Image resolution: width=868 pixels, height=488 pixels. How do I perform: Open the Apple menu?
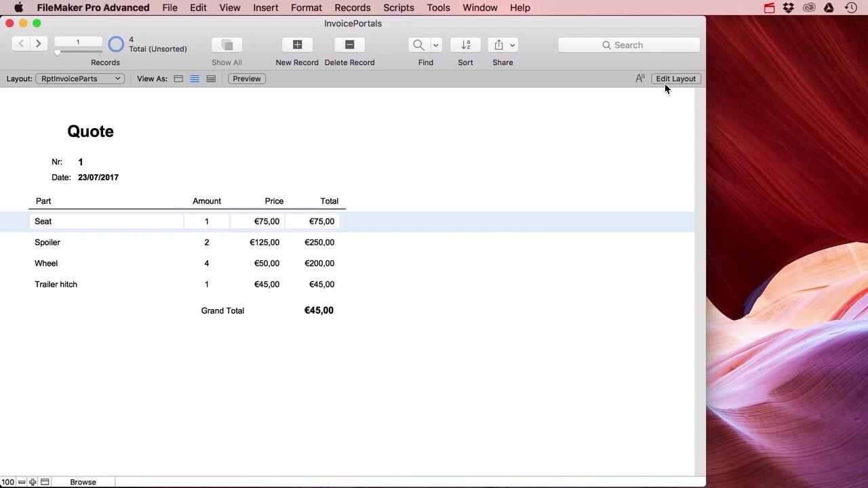[19, 7]
